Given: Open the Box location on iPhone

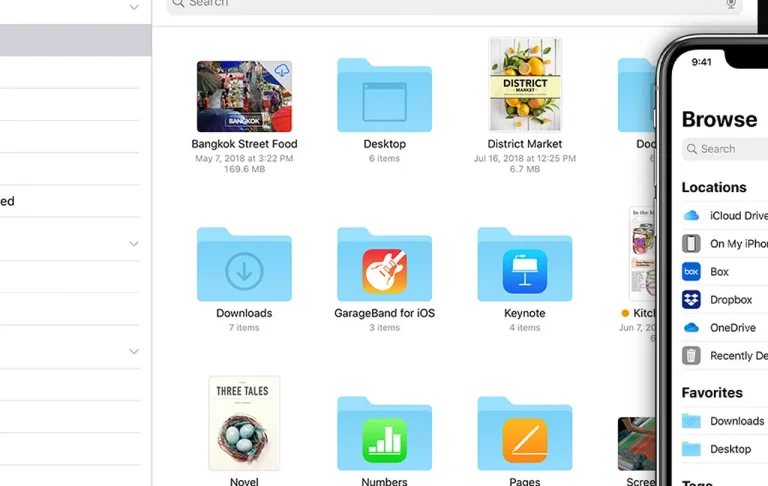Looking at the screenshot, I should pyautogui.click(x=725, y=271).
